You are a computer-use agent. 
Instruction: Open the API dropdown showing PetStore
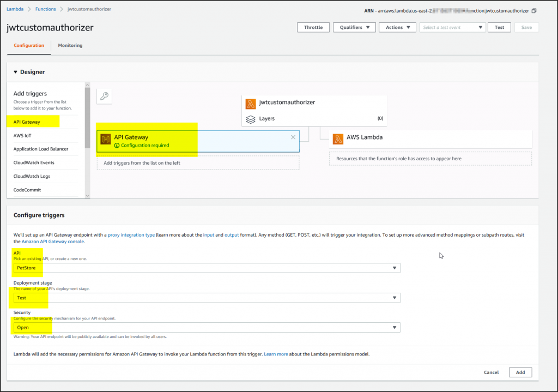click(395, 268)
